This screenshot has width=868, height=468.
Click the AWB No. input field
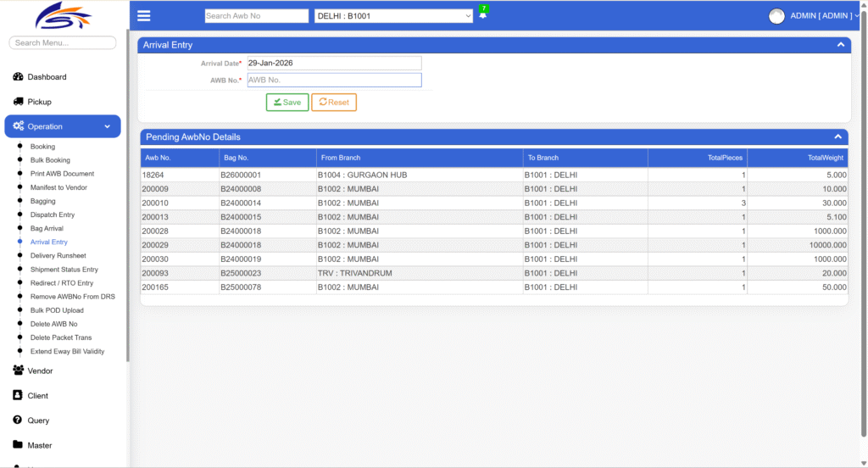pyautogui.click(x=333, y=80)
